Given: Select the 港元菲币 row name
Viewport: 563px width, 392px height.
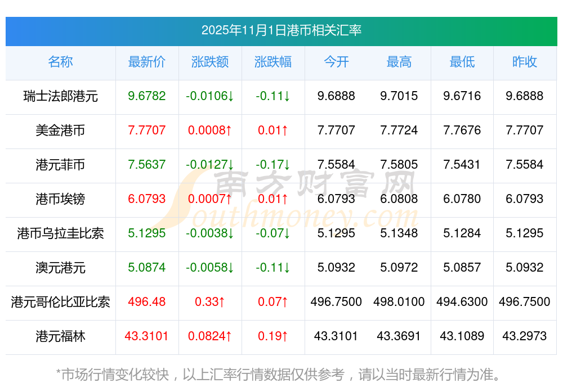Looking at the screenshot, I should [x=60, y=165].
